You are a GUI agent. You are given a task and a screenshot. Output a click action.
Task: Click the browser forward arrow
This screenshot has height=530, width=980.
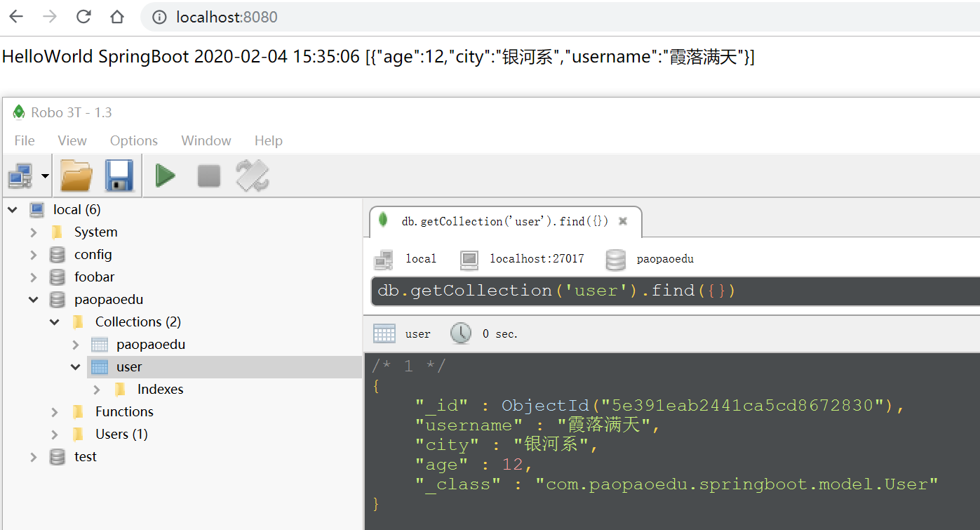coord(50,17)
